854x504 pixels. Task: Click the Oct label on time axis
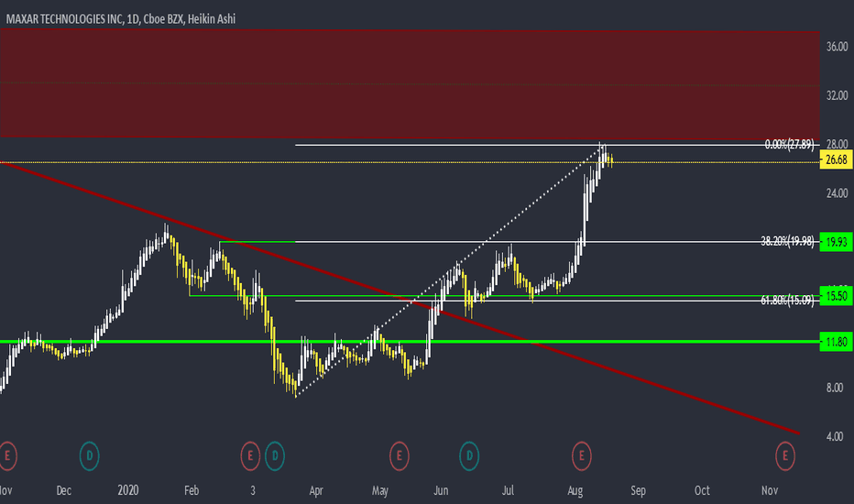click(x=702, y=490)
